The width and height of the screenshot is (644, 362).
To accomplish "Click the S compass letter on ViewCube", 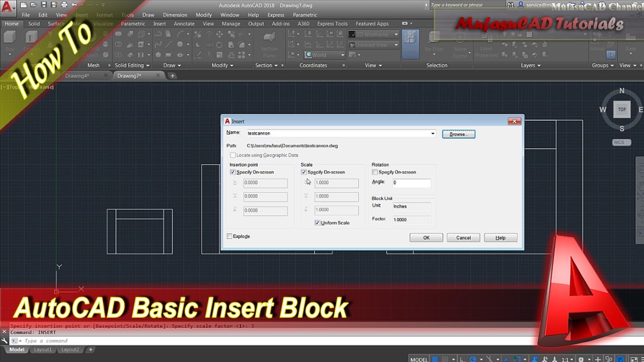I will tap(622, 129).
